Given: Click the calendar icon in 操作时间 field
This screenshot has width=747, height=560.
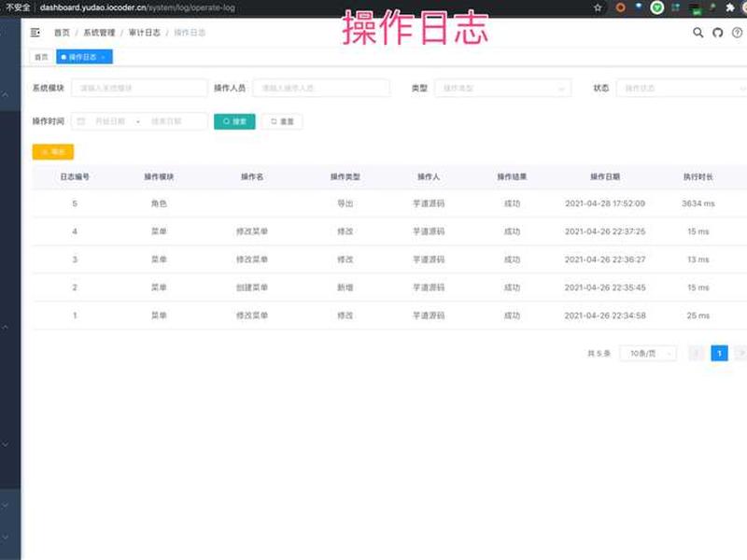Looking at the screenshot, I should coord(81,121).
